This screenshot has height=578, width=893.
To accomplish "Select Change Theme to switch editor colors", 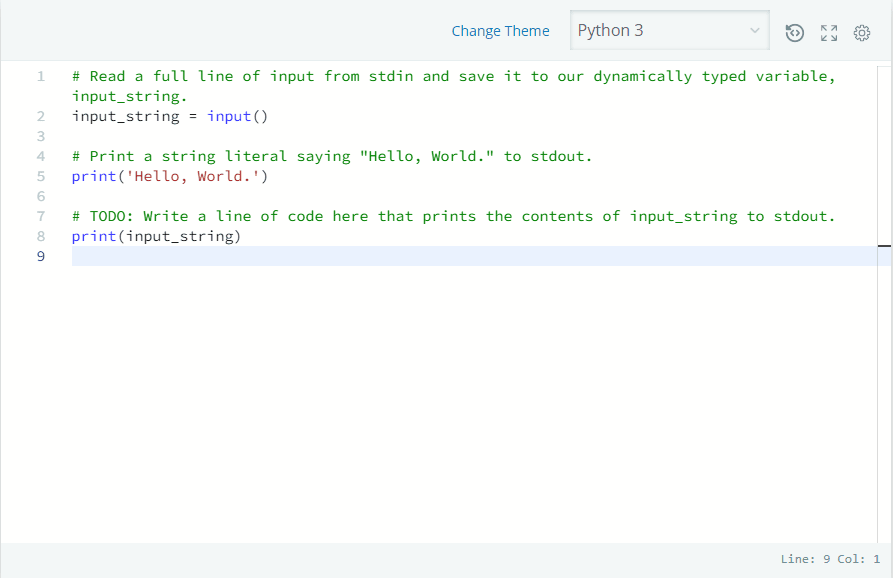I will point(500,31).
